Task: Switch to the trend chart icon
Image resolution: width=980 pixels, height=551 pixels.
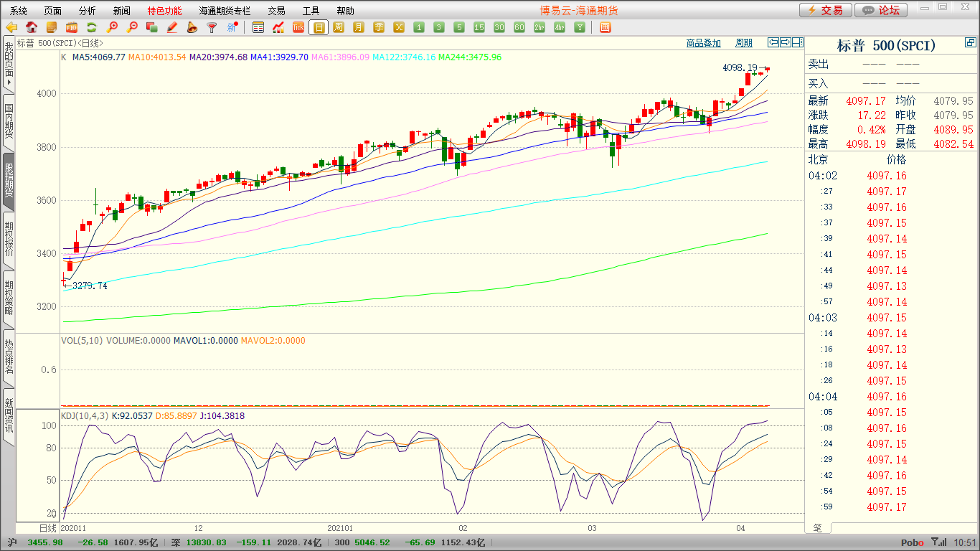Action: coord(278,27)
